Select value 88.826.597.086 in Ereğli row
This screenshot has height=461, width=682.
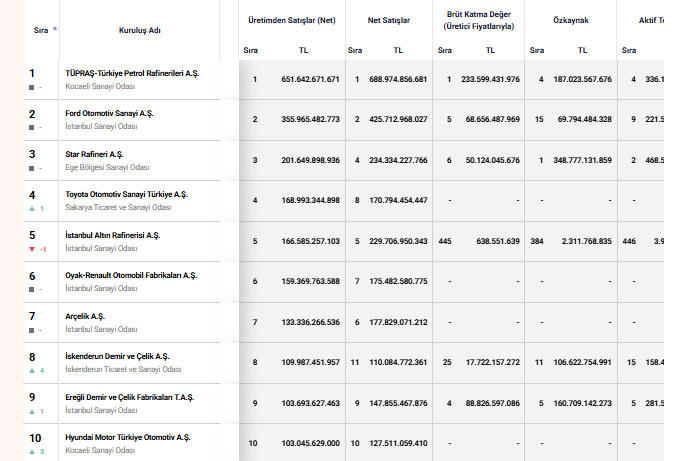pos(492,403)
